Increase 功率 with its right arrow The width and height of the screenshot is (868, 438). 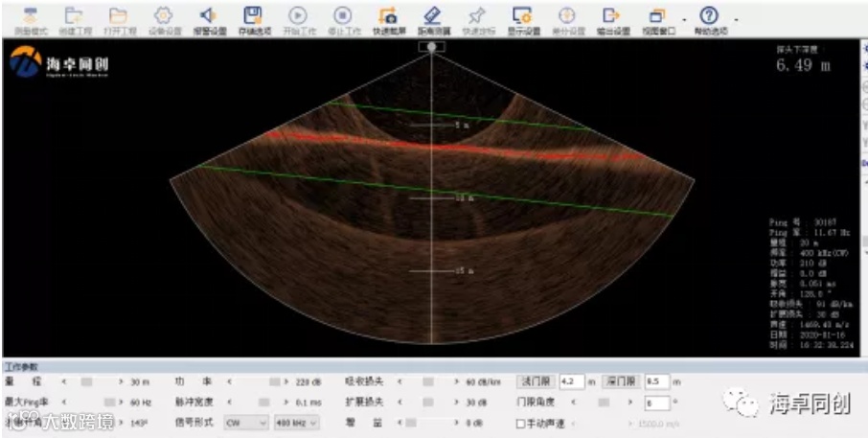pos(286,381)
